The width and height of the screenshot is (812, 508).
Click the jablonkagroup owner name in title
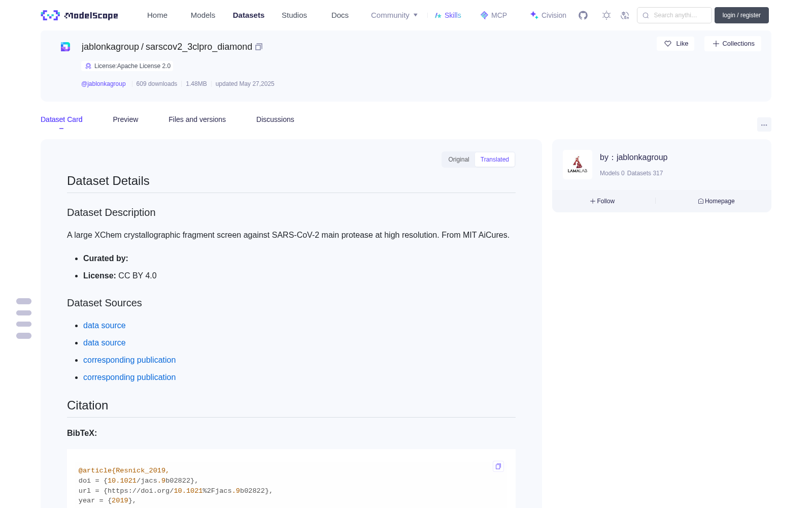[110, 47]
